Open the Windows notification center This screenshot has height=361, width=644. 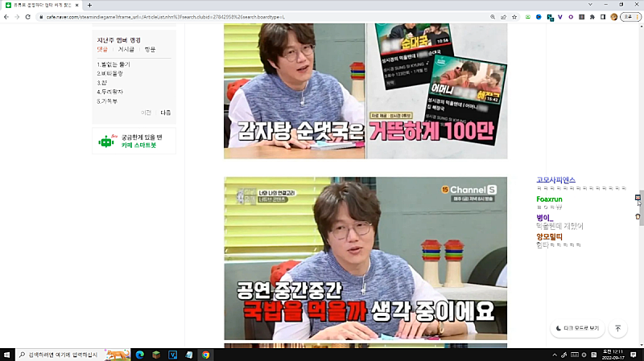(634, 355)
